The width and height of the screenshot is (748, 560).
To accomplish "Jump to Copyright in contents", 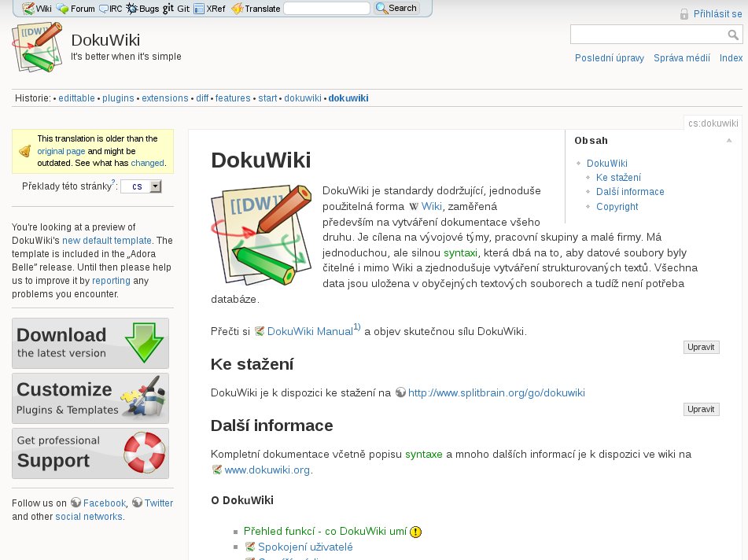I will point(617,207).
